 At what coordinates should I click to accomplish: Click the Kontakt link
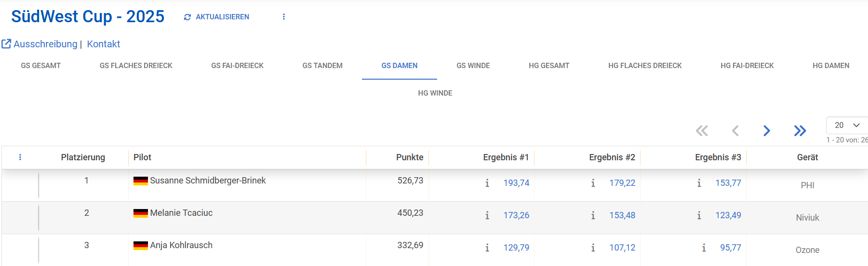pyautogui.click(x=104, y=44)
